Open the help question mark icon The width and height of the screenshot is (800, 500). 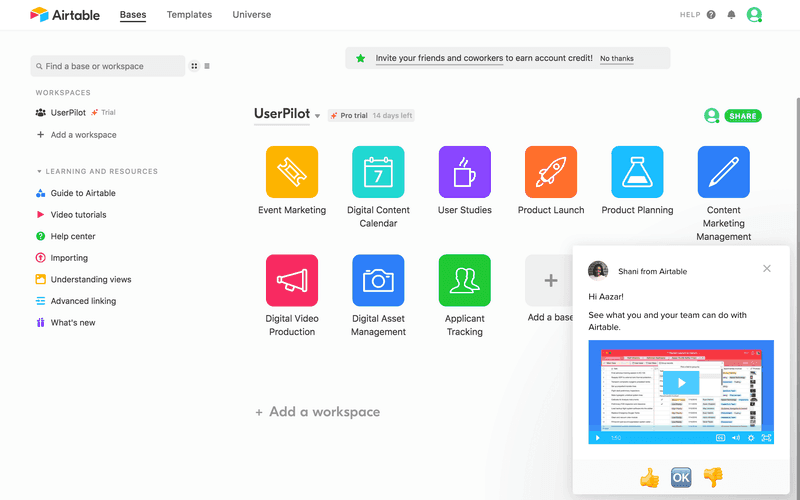pos(711,15)
